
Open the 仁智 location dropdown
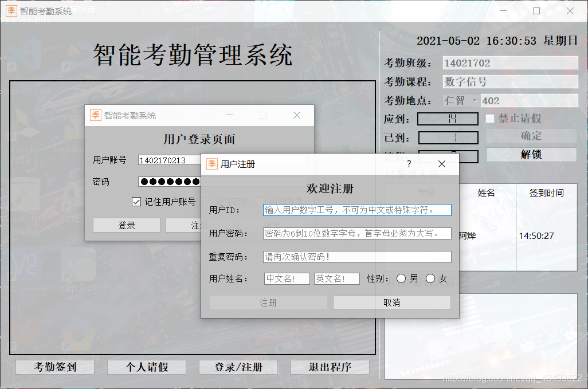pyautogui.click(x=461, y=100)
